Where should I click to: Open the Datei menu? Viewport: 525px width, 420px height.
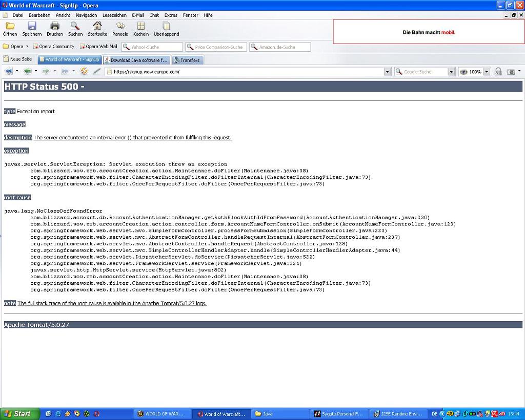coord(18,15)
